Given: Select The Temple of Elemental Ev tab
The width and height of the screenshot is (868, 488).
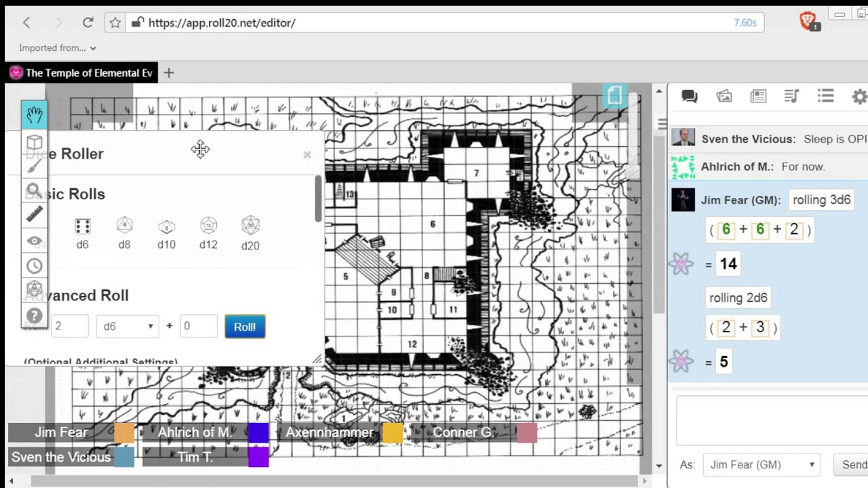Looking at the screenshot, I should [81, 73].
